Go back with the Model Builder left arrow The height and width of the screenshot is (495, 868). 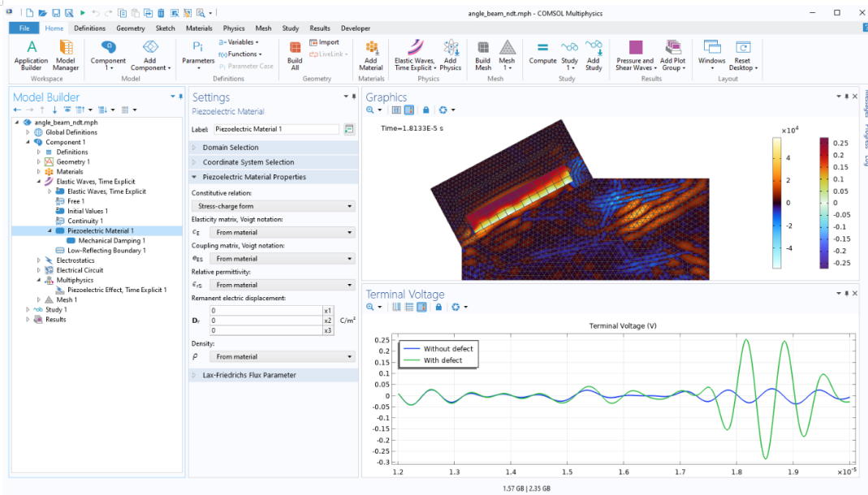coord(17,110)
